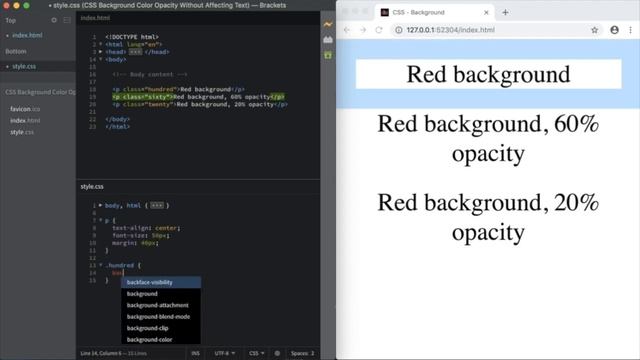Open Chrome profile avatar icon
The height and width of the screenshot is (360, 640).
tap(614, 30)
